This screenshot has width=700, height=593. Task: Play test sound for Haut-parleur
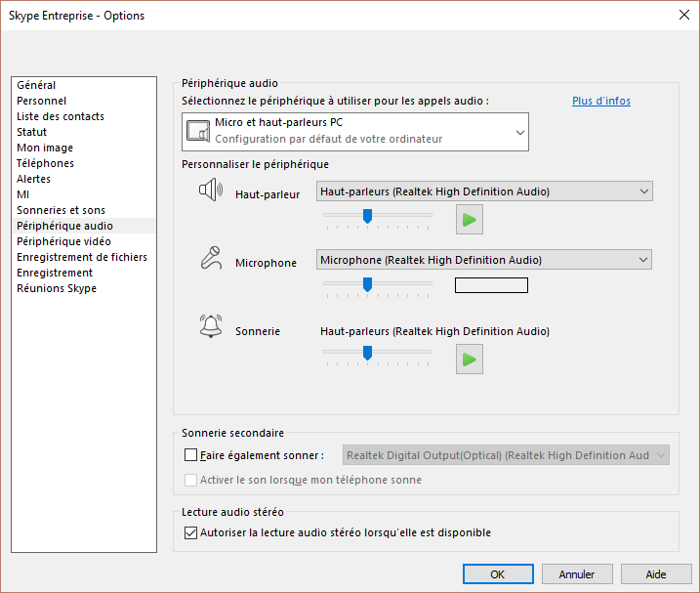470,220
